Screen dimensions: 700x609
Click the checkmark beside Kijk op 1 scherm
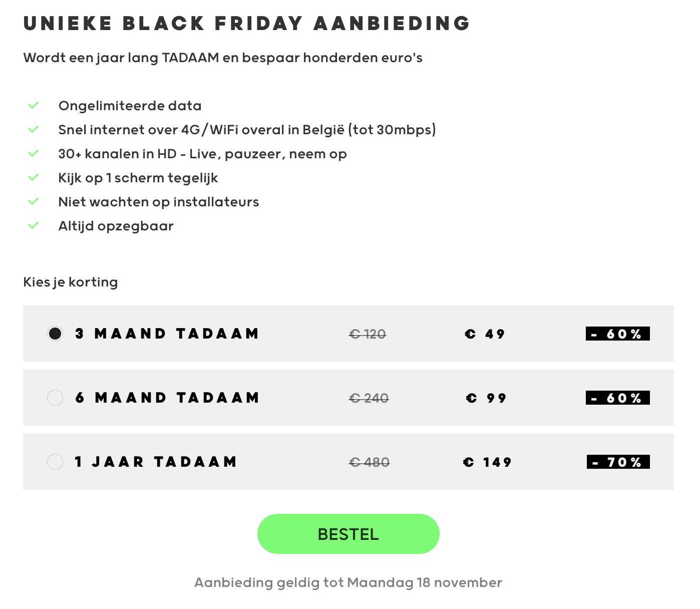point(34,178)
